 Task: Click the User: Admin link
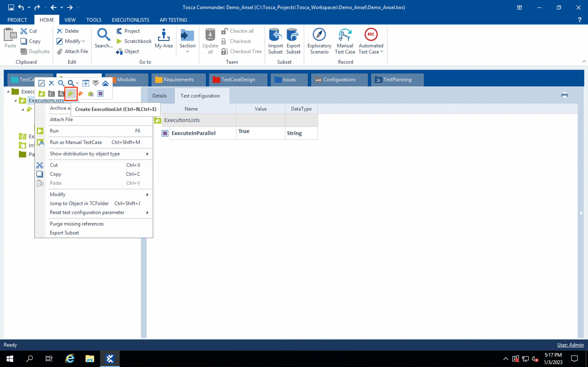(x=570, y=345)
